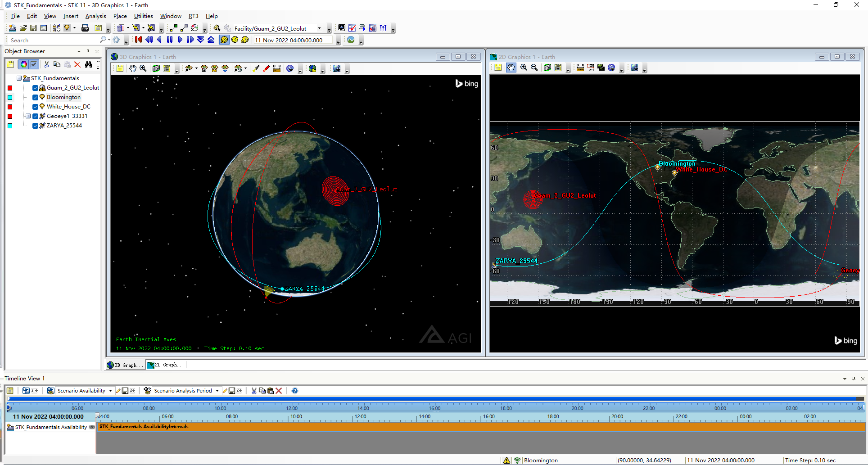Click the red color swatch beside Guam_2_GU2_Leolut
Screen dimensions: 868x465
pos(10,88)
